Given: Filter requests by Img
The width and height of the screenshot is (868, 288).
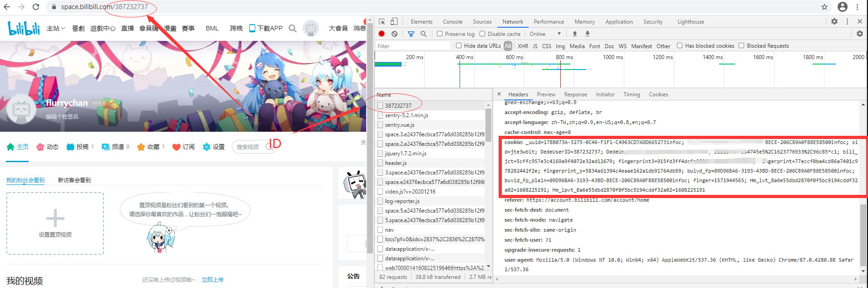Looking at the screenshot, I should click(x=560, y=46).
